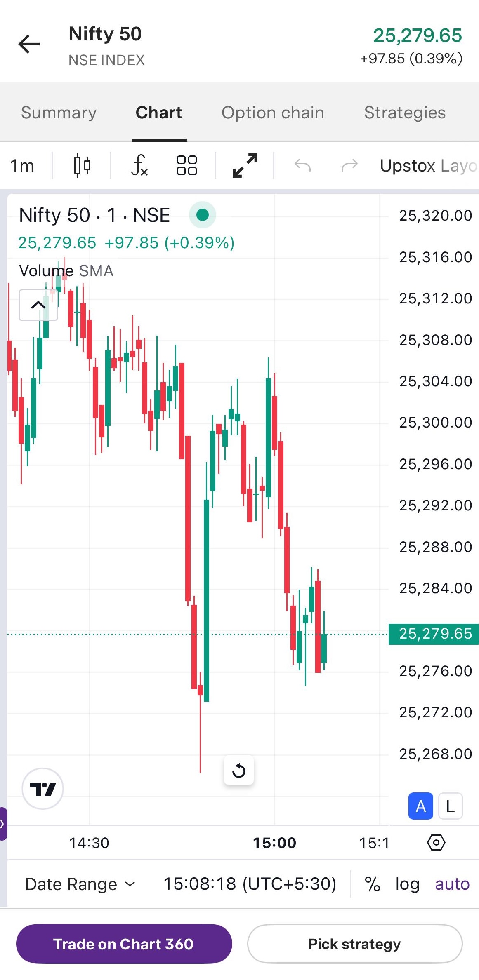Toggle percent scale mode
This screenshot has width=479, height=980.
tap(372, 884)
